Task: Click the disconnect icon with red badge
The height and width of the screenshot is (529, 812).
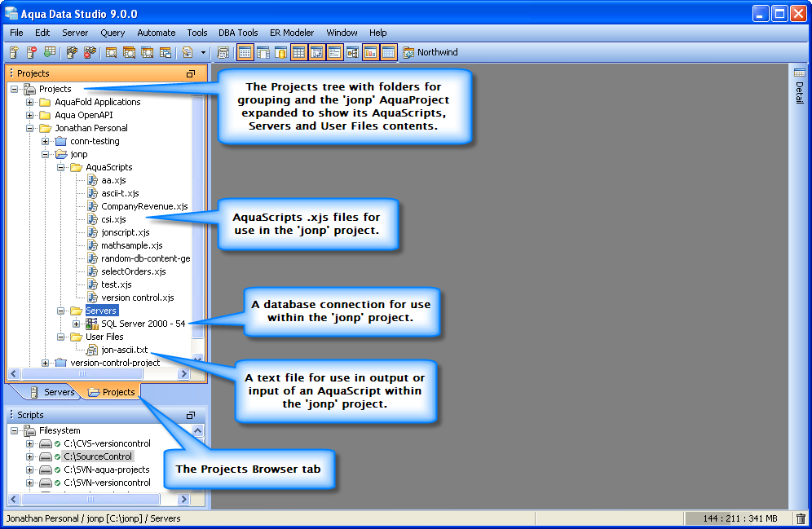Action: coord(90,52)
